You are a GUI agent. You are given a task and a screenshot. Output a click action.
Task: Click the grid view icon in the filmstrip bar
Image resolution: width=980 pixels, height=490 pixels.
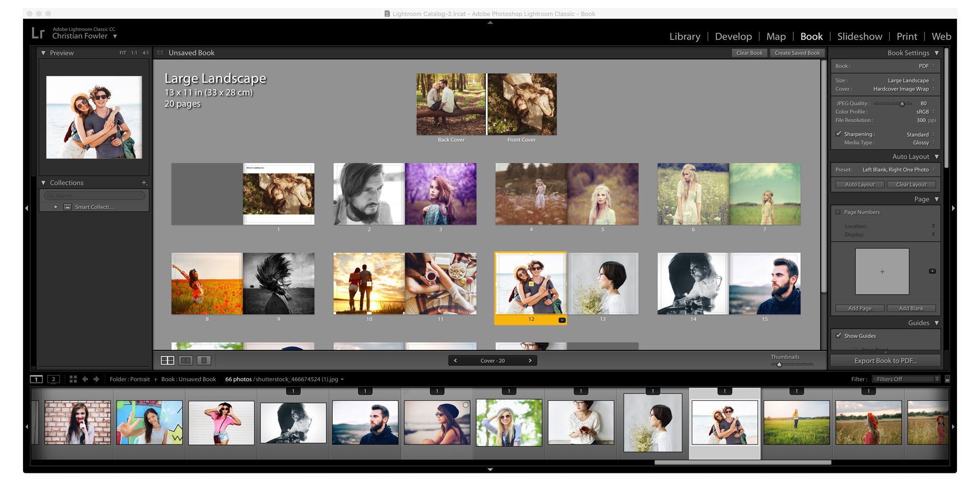(x=73, y=379)
